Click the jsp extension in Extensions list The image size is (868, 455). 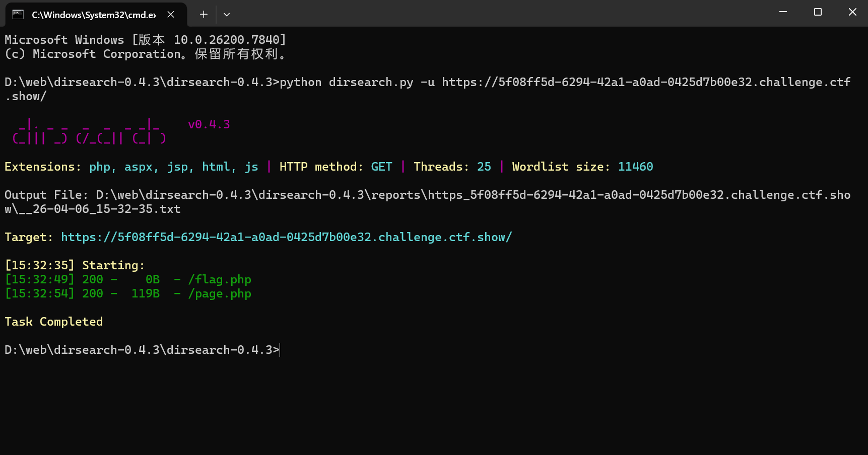(177, 167)
